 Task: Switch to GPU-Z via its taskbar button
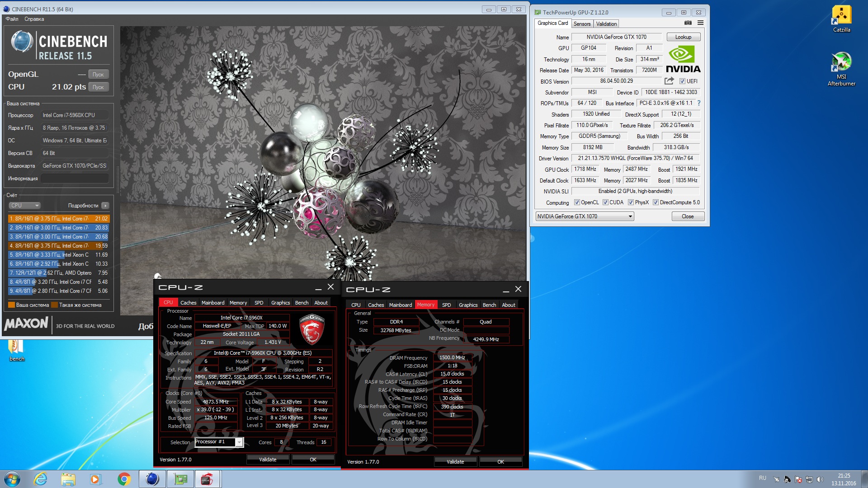(x=180, y=479)
